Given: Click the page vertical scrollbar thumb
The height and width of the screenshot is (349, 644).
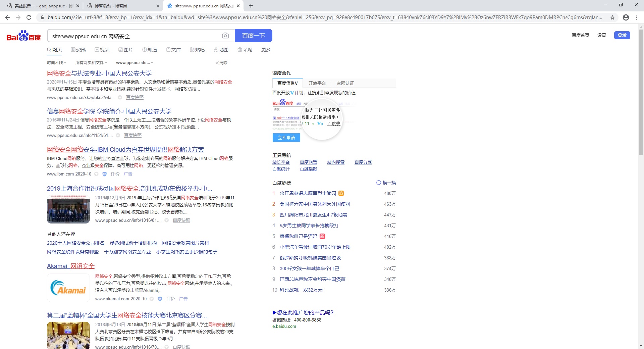Looking at the screenshot, I should click(x=641, y=92).
